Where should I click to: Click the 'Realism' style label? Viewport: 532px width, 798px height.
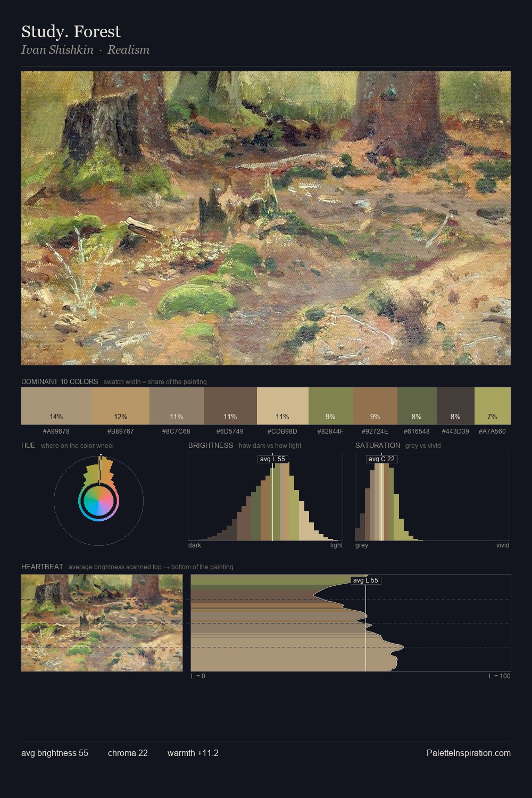coord(128,49)
